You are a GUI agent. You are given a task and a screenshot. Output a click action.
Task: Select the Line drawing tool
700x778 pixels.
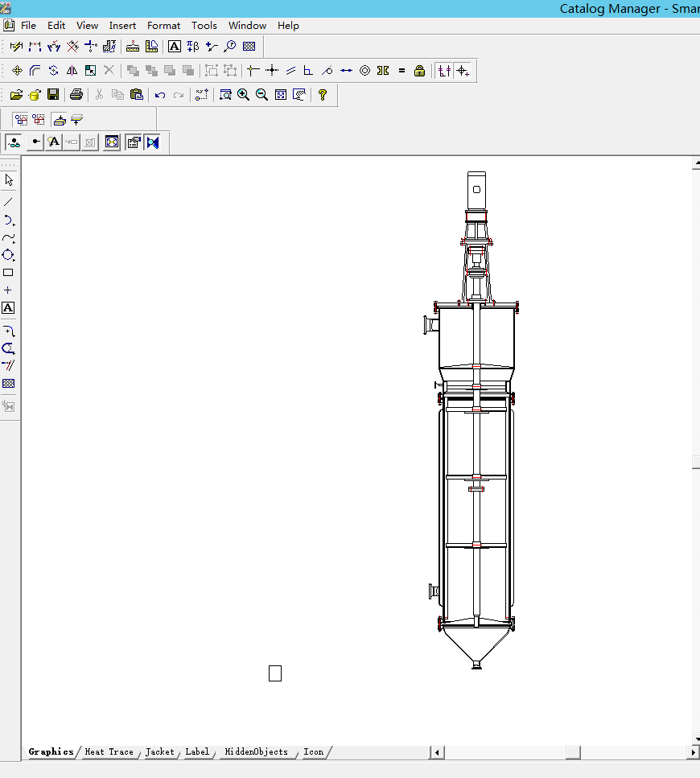coord(8,202)
